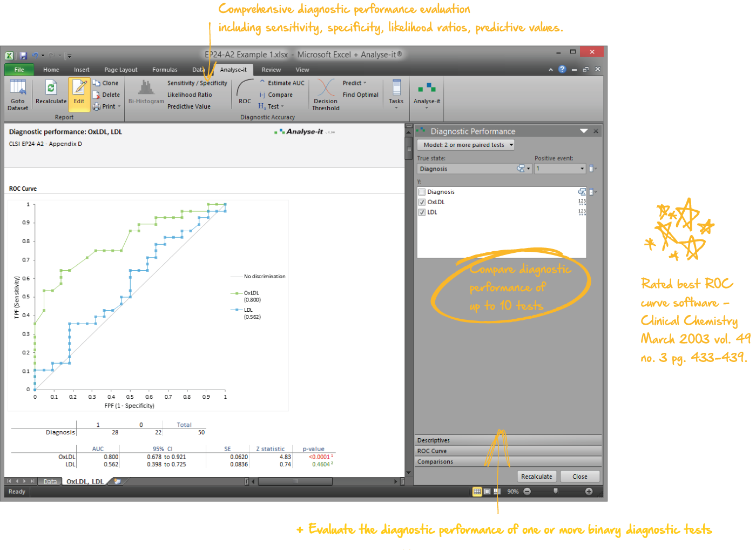Open Diagnostic Performance panel menu arrow

584,131
